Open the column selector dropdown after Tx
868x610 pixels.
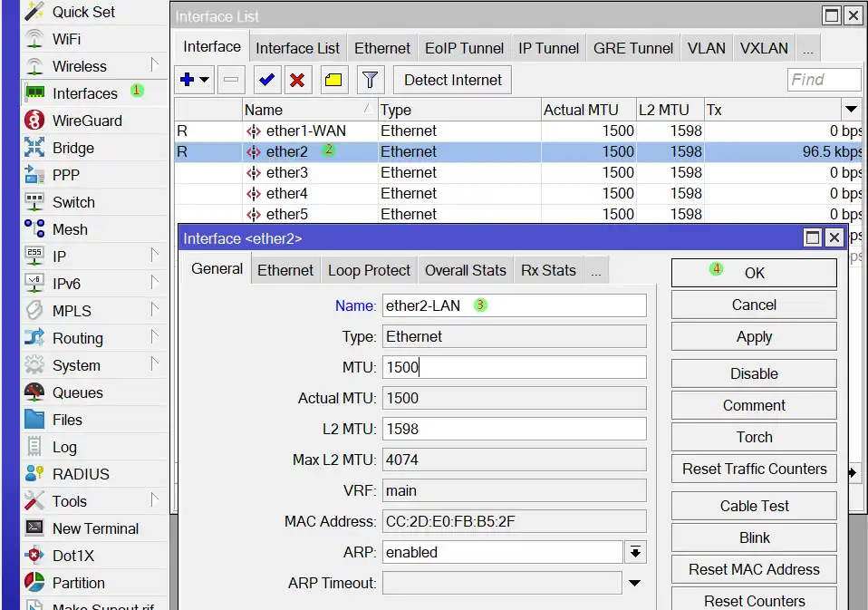click(851, 110)
